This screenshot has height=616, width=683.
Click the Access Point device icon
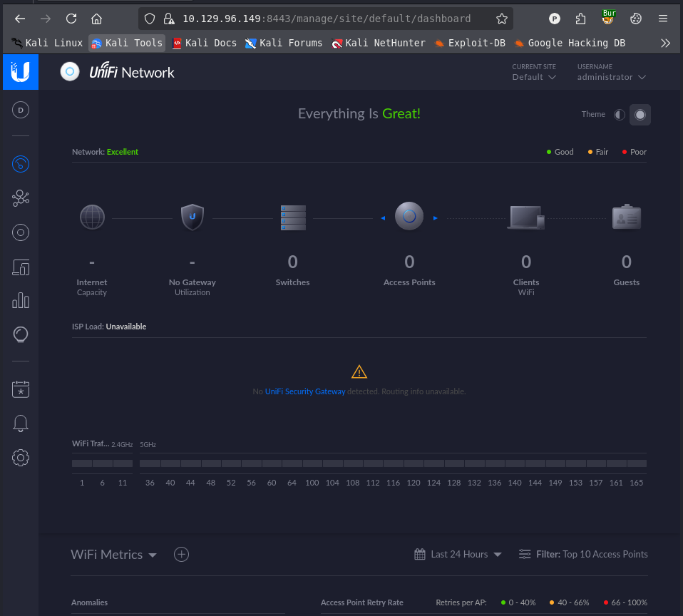pyautogui.click(x=409, y=216)
